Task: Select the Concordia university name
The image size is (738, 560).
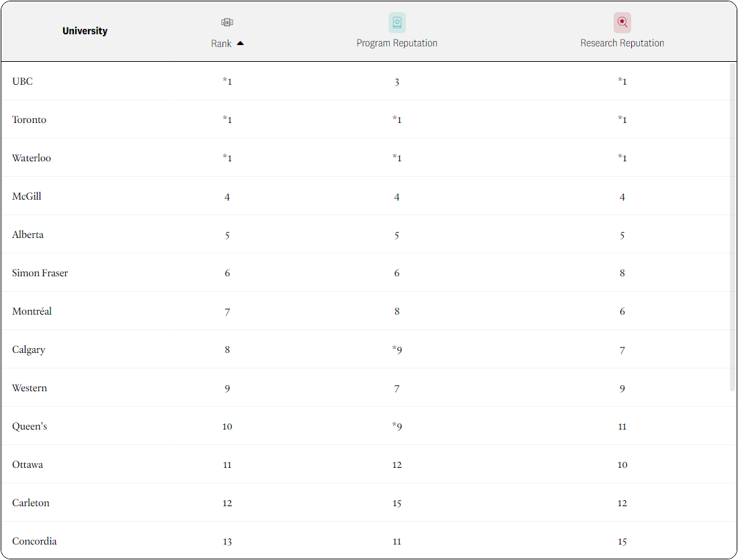Action: click(34, 541)
